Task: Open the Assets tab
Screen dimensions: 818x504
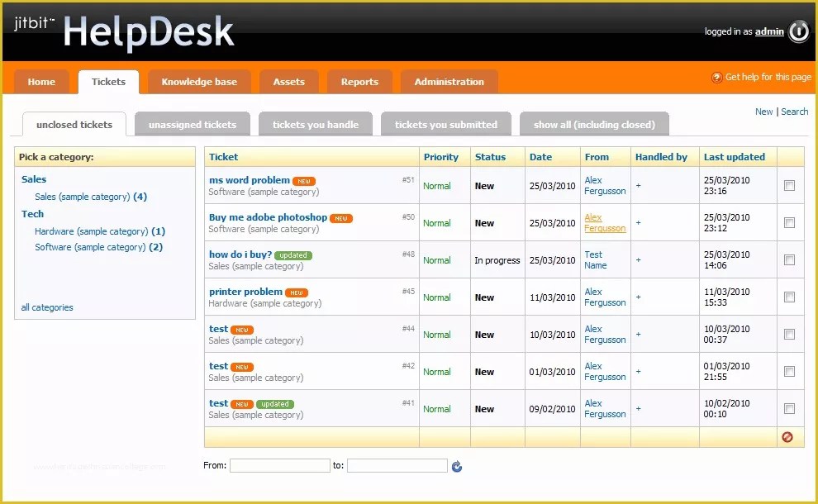Action: [289, 82]
